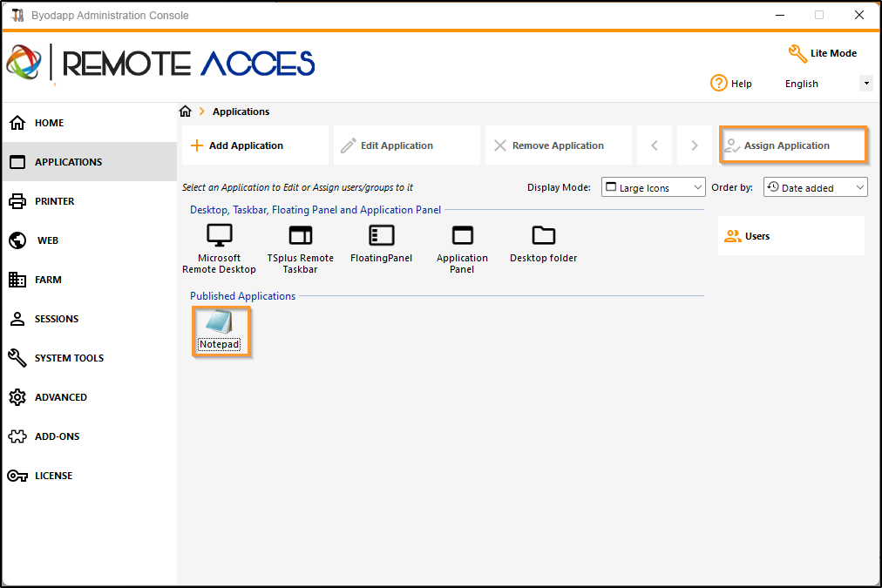Screen dimensions: 882x588
Task: Close the Byodapp Administration Console window
Action: pyautogui.click(x=859, y=15)
